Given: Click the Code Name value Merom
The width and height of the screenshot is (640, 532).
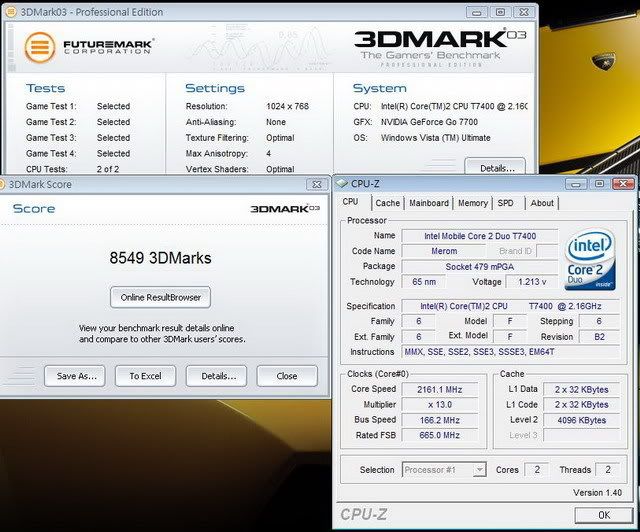Looking at the screenshot, I should pyautogui.click(x=444, y=251).
